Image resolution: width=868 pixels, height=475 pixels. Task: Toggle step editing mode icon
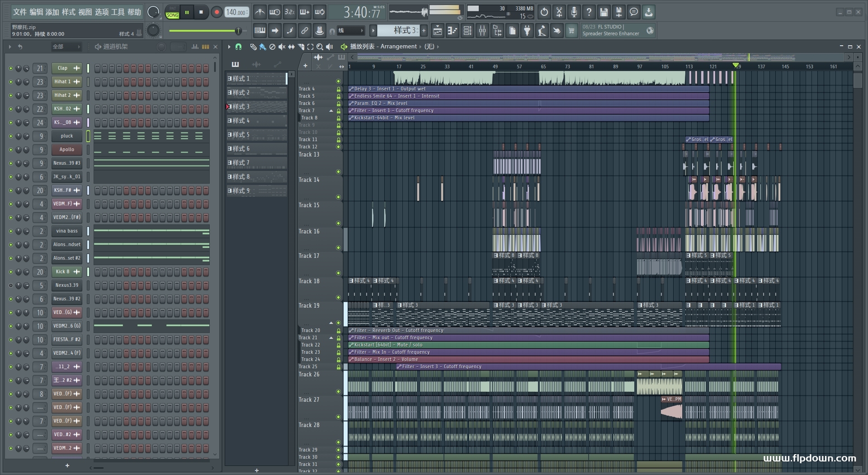click(x=290, y=31)
